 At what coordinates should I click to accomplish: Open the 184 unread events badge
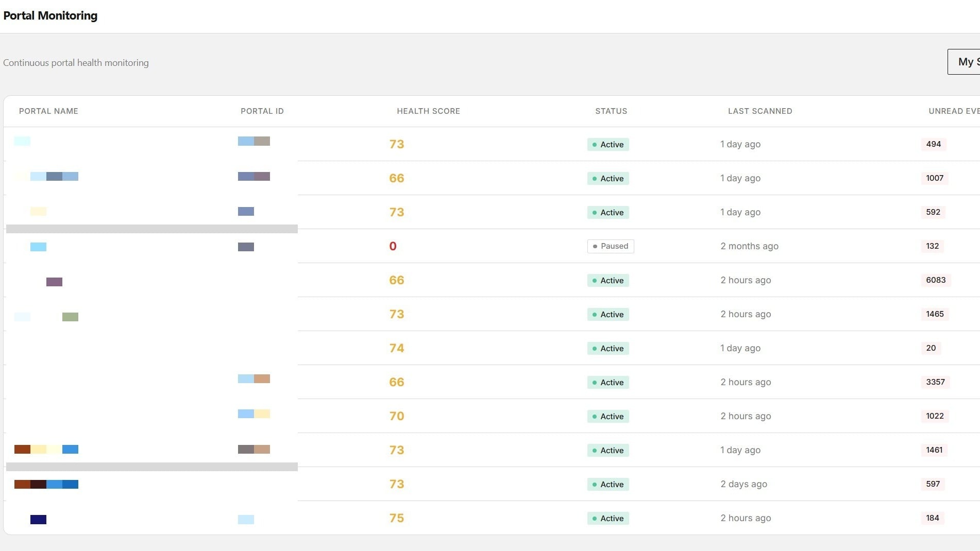[932, 518]
